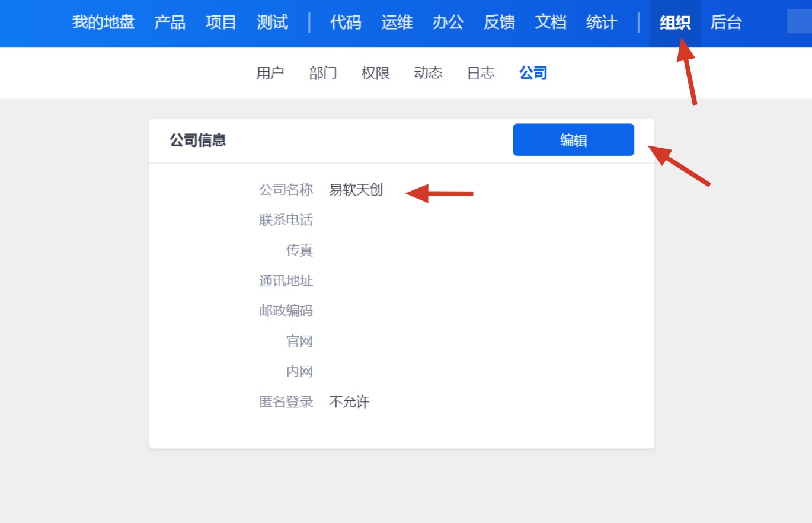Switch to the 测试 module

pyautogui.click(x=272, y=23)
